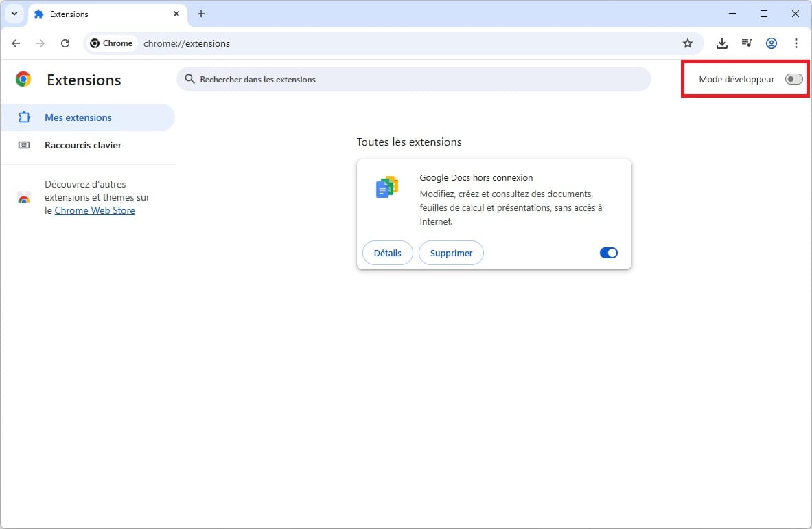Screen dimensions: 812x529
Task: Reload the extensions page
Action: 65,43
